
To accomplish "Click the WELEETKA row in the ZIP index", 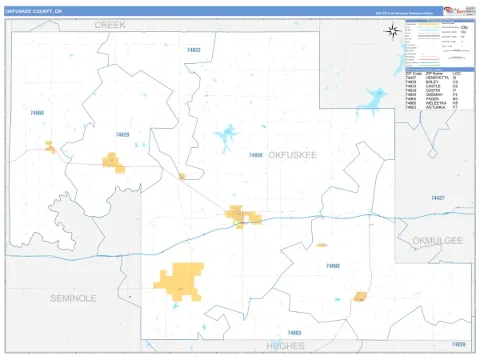I will tap(440, 103).
